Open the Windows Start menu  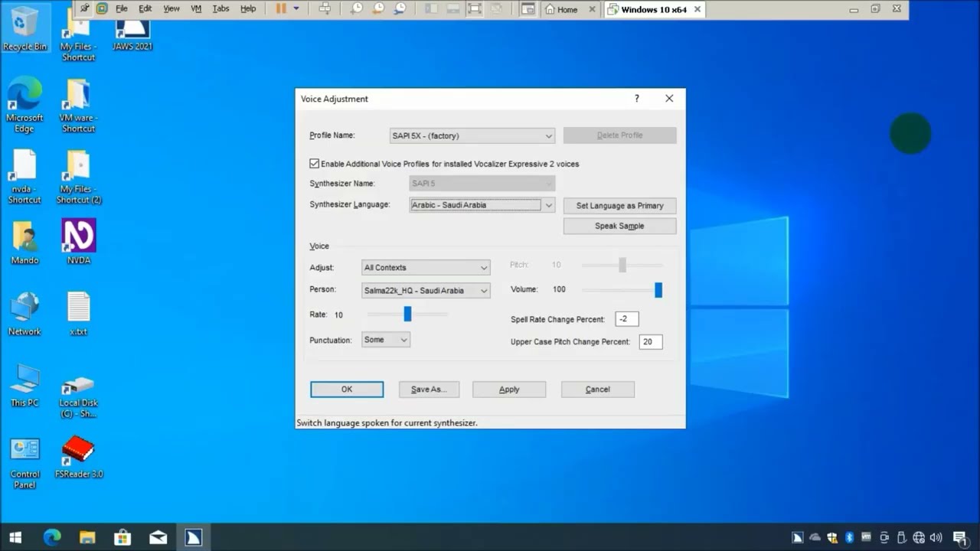15,537
